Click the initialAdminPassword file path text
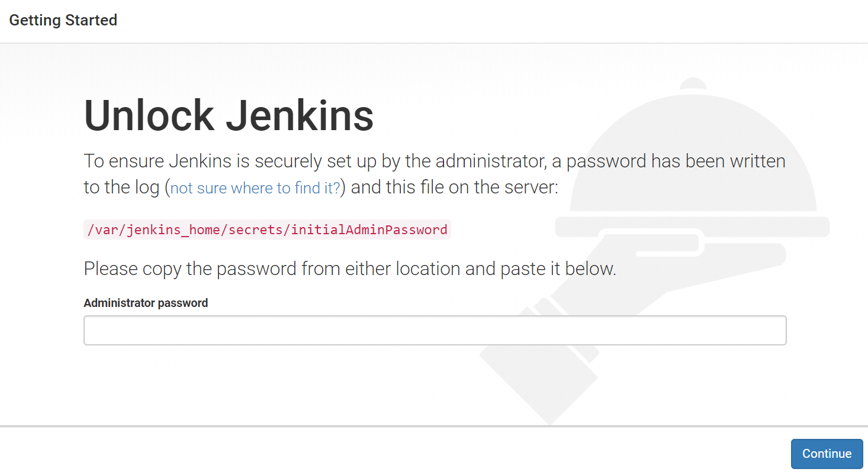The image size is (868, 472). point(267,229)
